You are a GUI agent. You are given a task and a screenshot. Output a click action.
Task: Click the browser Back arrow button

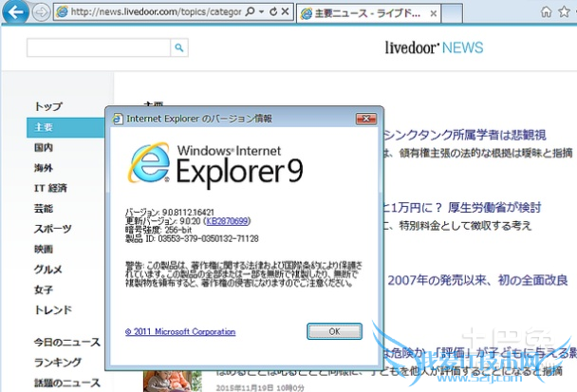coord(15,11)
